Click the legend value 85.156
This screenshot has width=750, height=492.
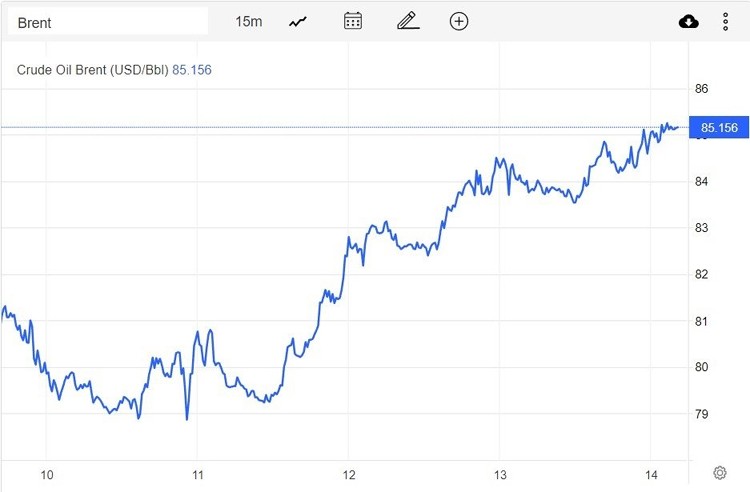[193, 70]
